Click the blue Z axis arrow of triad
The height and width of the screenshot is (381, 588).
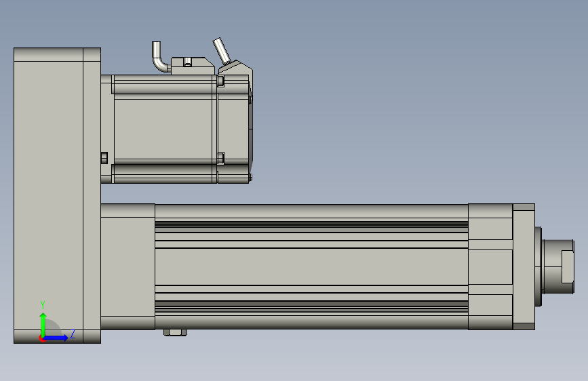pos(56,338)
